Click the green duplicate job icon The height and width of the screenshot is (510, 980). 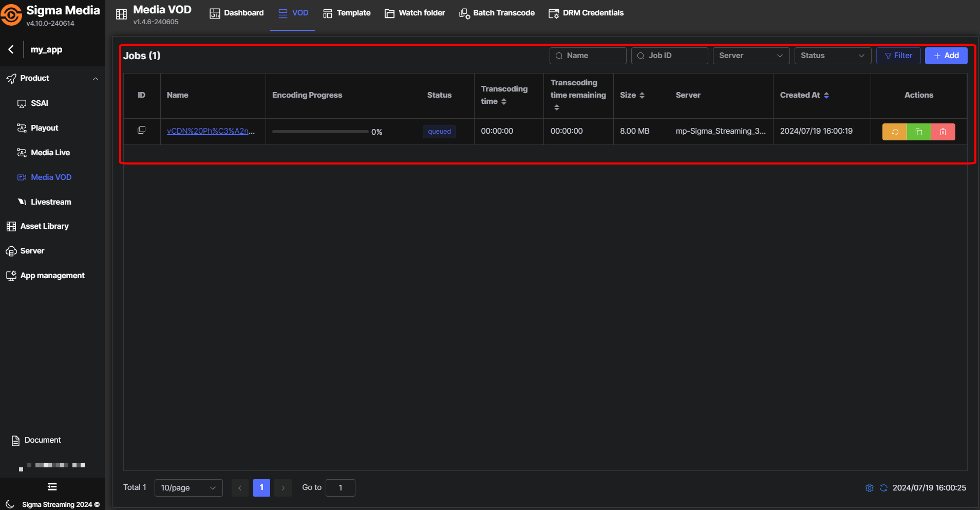click(x=918, y=132)
